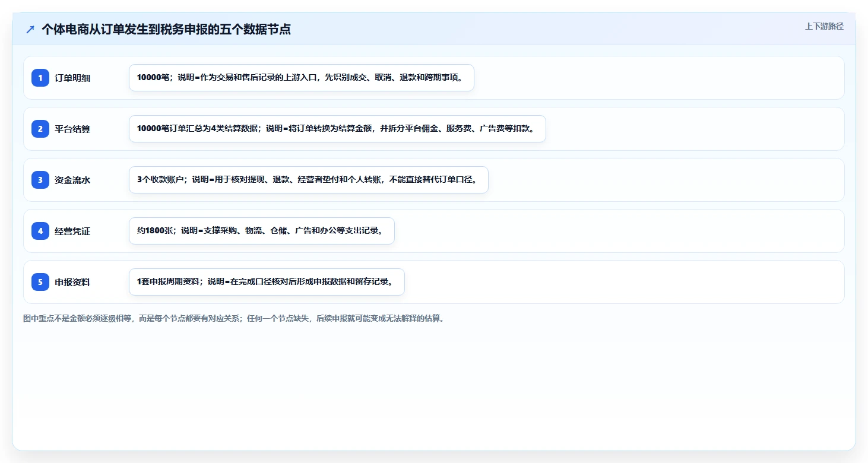Click the 约1800张 vouchers description box
This screenshot has width=868, height=463.
[x=262, y=231]
